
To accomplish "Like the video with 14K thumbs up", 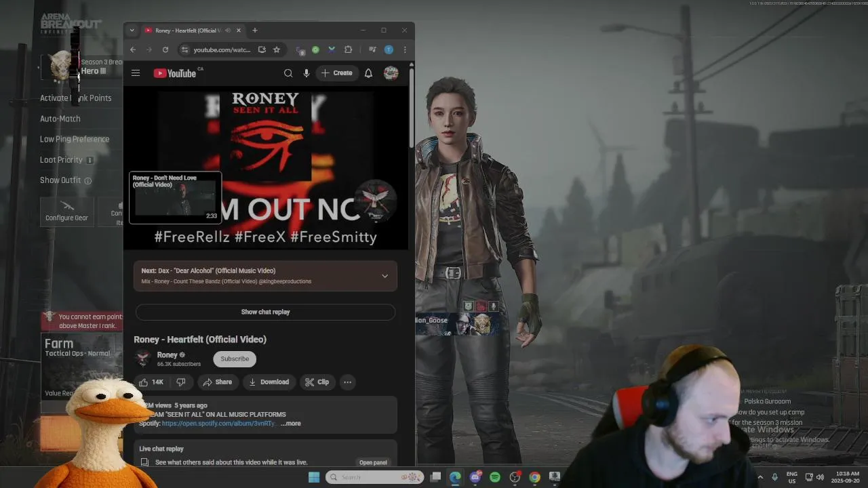I will (x=152, y=382).
